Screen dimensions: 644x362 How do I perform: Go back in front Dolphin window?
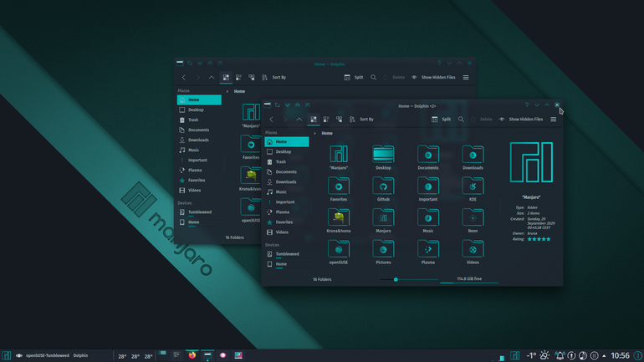pos(272,120)
